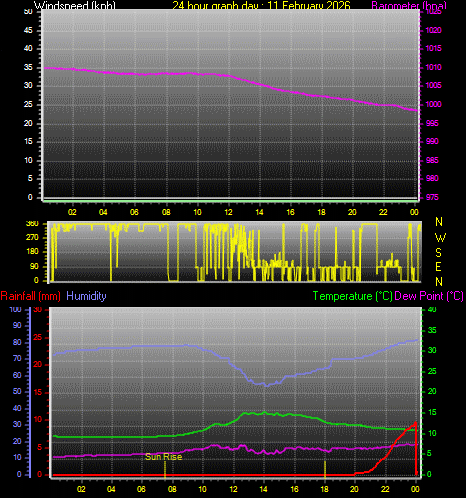
Task: Select the 1015 barometer axis value
Action: (x=433, y=48)
